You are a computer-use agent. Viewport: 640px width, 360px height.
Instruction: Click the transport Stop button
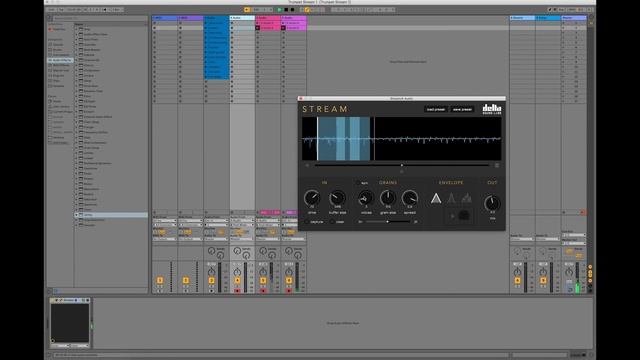coord(286,9)
